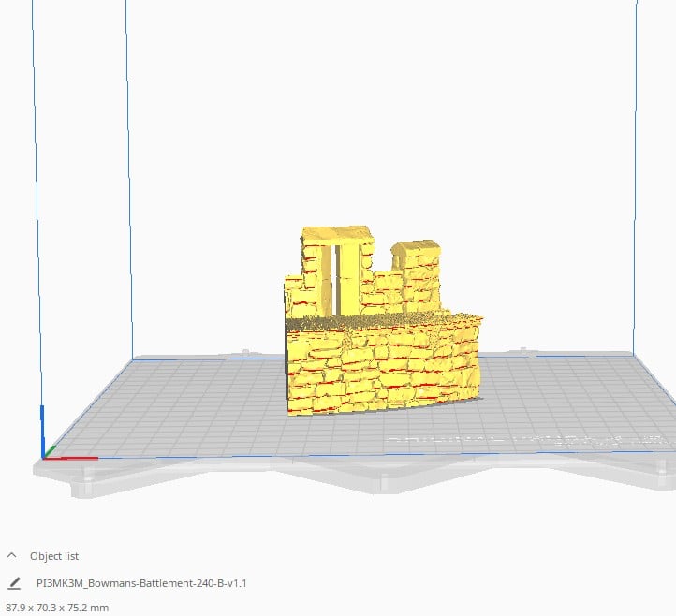Image resolution: width=676 pixels, height=616 pixels.
Task: Click the pencil icon to rename the job
Action: point(14,583)
